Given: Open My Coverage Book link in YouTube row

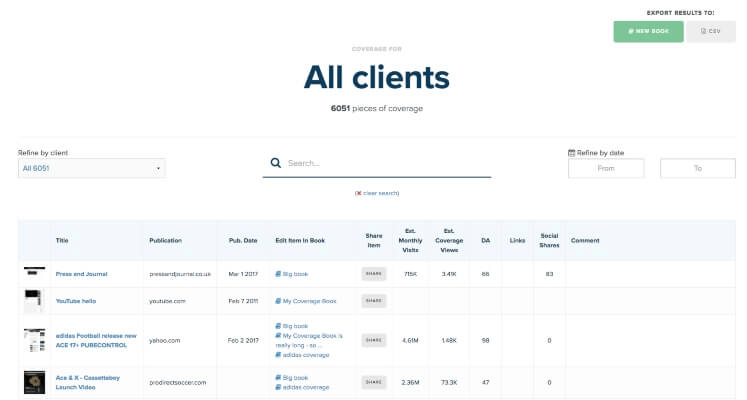Looking at the screenshot, I should point(310,301).
